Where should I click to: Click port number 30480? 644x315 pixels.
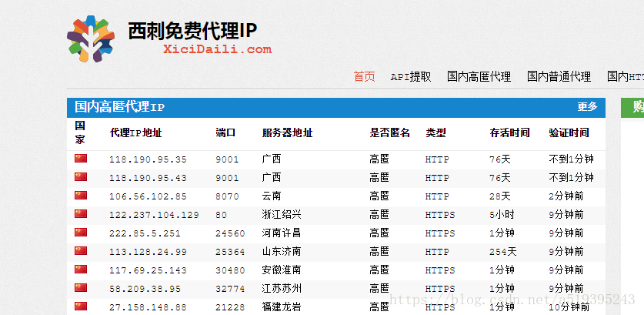click(x=230, y=270)
